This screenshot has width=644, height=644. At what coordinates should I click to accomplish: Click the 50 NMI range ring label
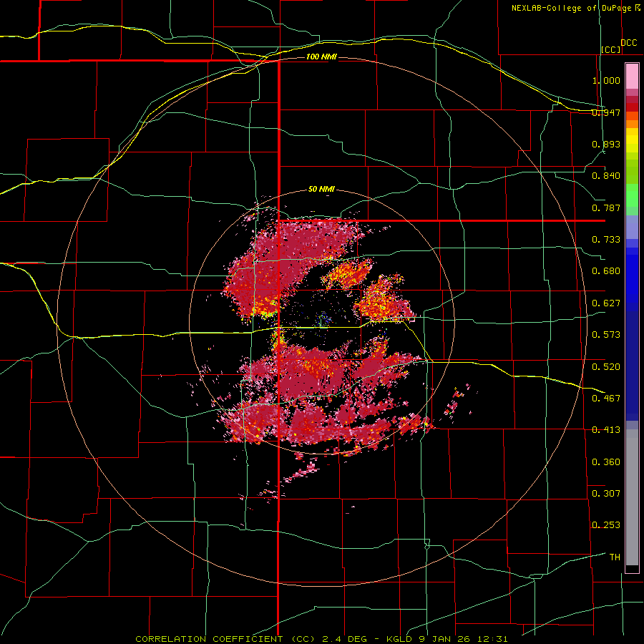[321, 190]
